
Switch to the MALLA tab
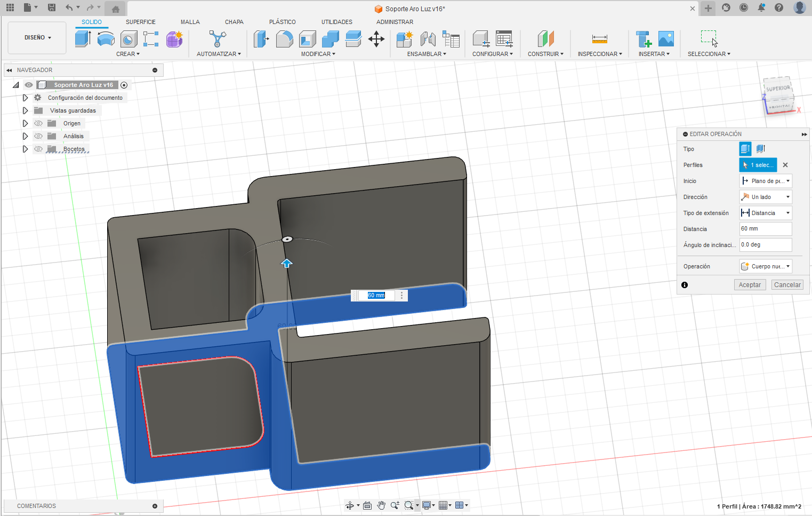tap(190, 22)
